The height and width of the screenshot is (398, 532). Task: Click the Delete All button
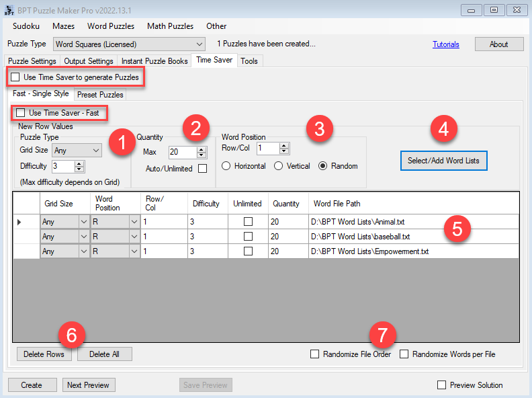pyautogui.click(x=105, y=354)
